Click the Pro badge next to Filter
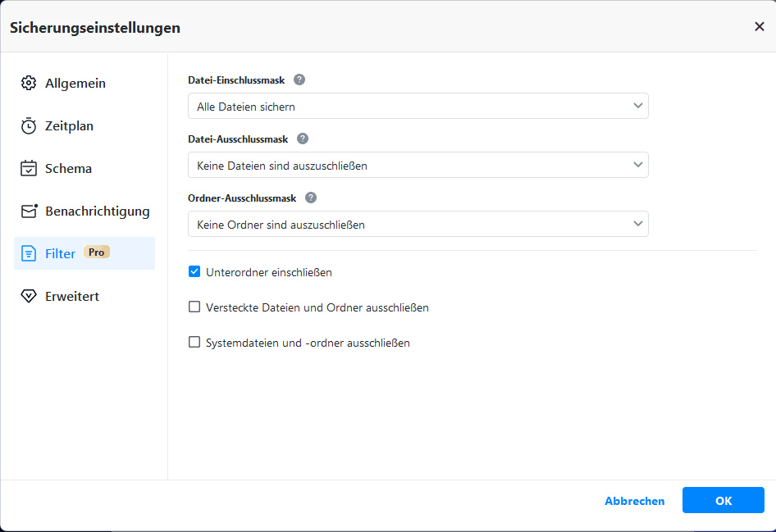This screenshot has height=532, width=776. pos(97,252)
